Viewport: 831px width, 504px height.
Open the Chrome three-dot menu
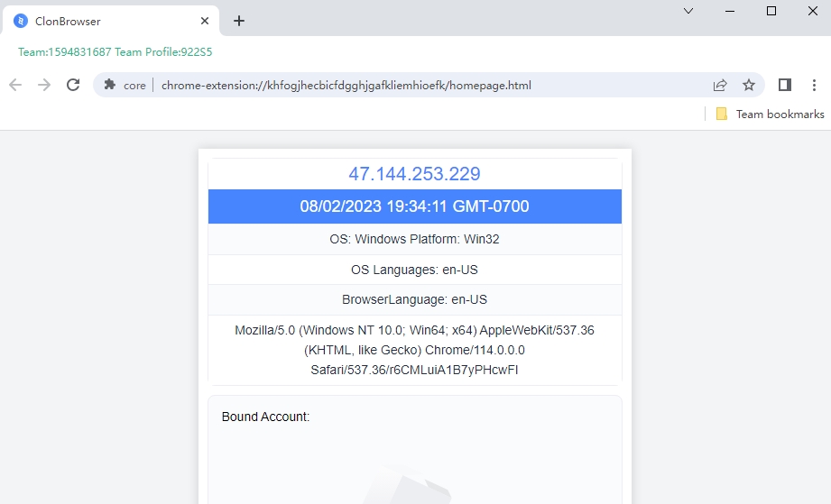813,85
